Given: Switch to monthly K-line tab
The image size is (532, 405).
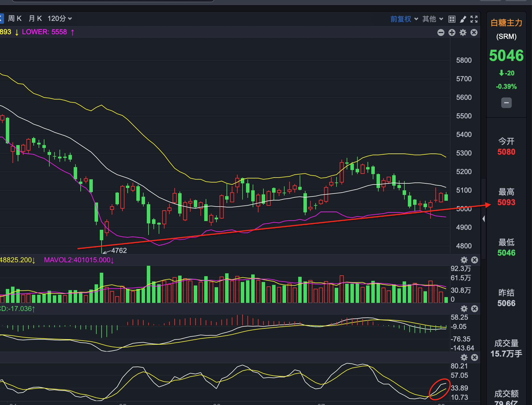Looking at the screenshot, I should coord(35,19).
